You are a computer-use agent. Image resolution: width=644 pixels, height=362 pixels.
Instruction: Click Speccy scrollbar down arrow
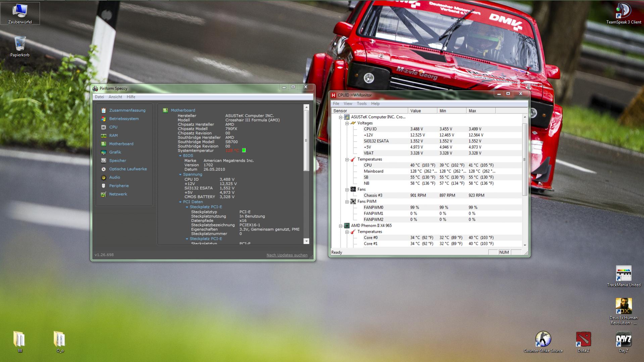tap(306, 241)
